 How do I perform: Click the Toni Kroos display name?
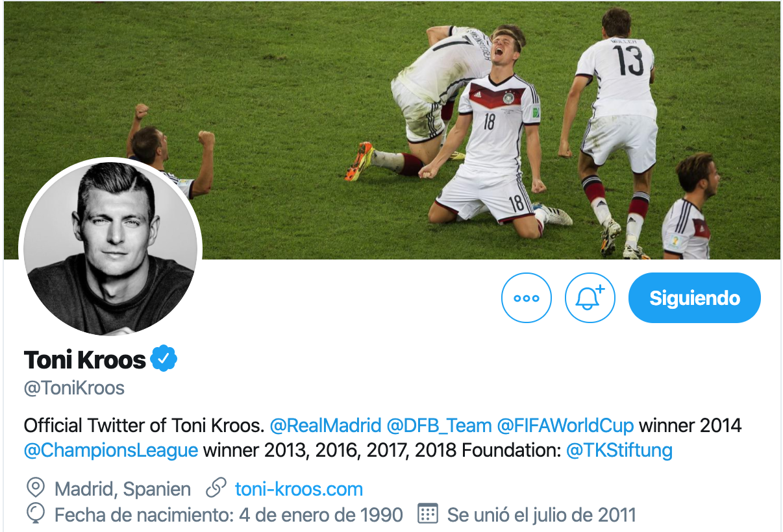pyautogui.click(x=84, y=359)
